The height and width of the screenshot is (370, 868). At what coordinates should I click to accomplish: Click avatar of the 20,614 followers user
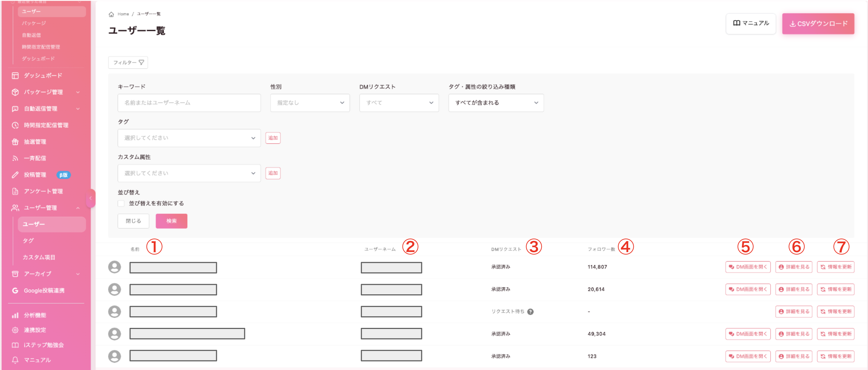(114, 289)
